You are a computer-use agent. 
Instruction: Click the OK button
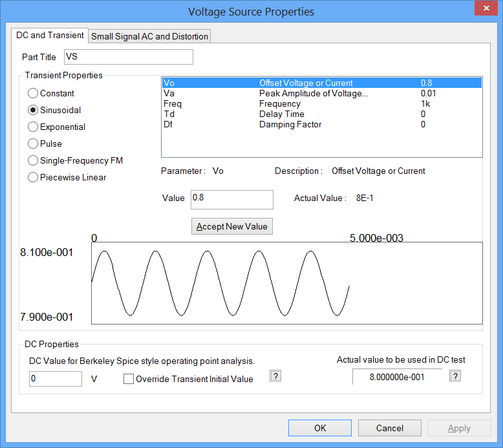pos(320,428)
